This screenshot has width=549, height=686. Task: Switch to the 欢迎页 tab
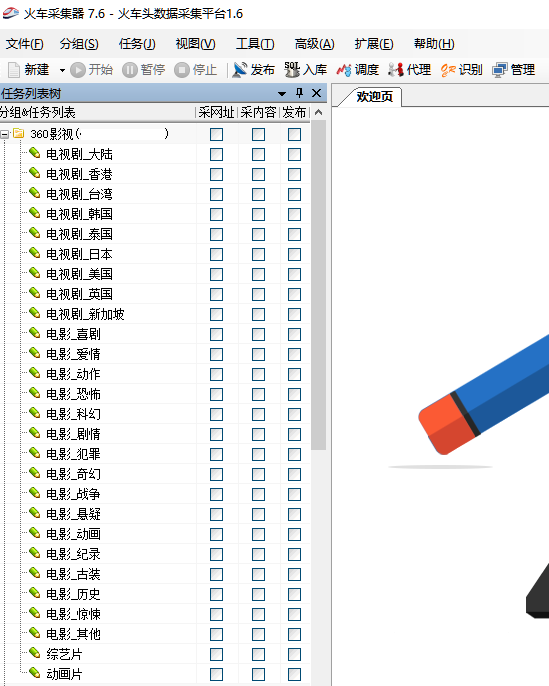(x=374, y=96)
